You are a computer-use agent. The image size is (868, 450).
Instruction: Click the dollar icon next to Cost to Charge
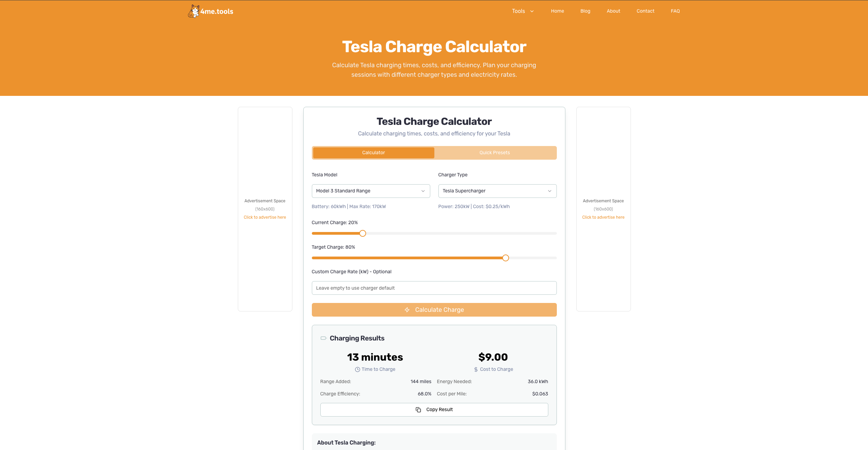click(x=476, y=369)
